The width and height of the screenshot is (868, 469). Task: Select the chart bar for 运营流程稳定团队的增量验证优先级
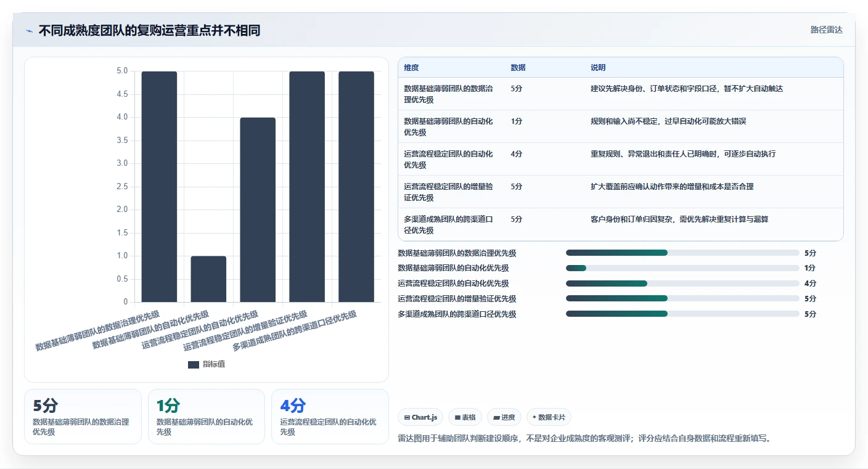click(307, 187)
